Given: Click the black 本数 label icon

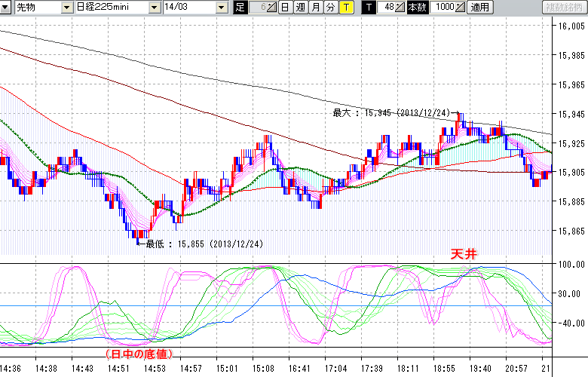Looking at the screenshot, I should (x=416, y=8).
